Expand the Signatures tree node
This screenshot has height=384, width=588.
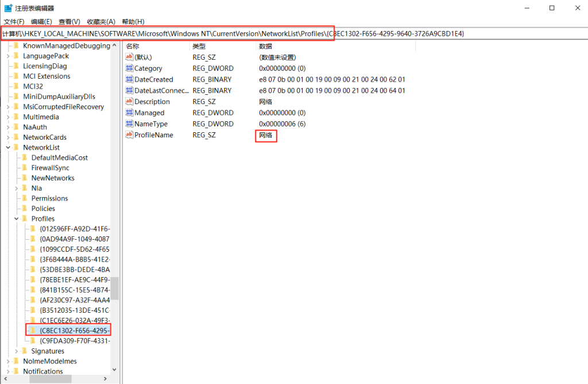17,351
